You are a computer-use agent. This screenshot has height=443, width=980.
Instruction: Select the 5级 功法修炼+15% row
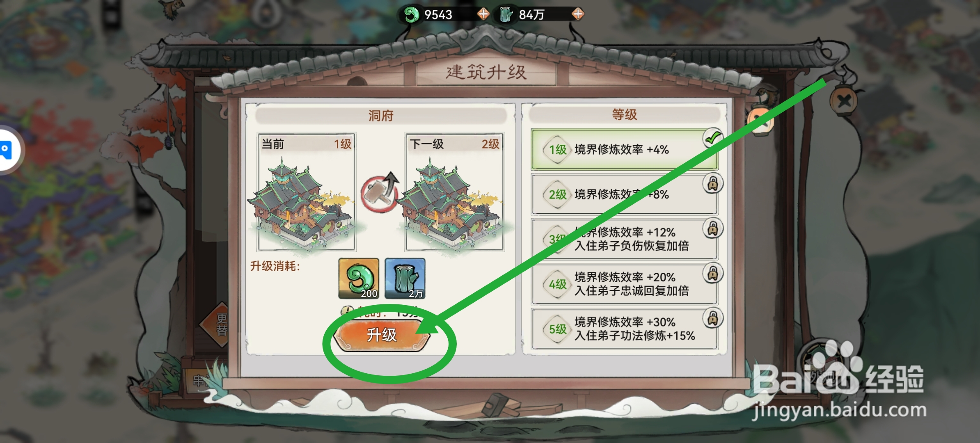624,329
